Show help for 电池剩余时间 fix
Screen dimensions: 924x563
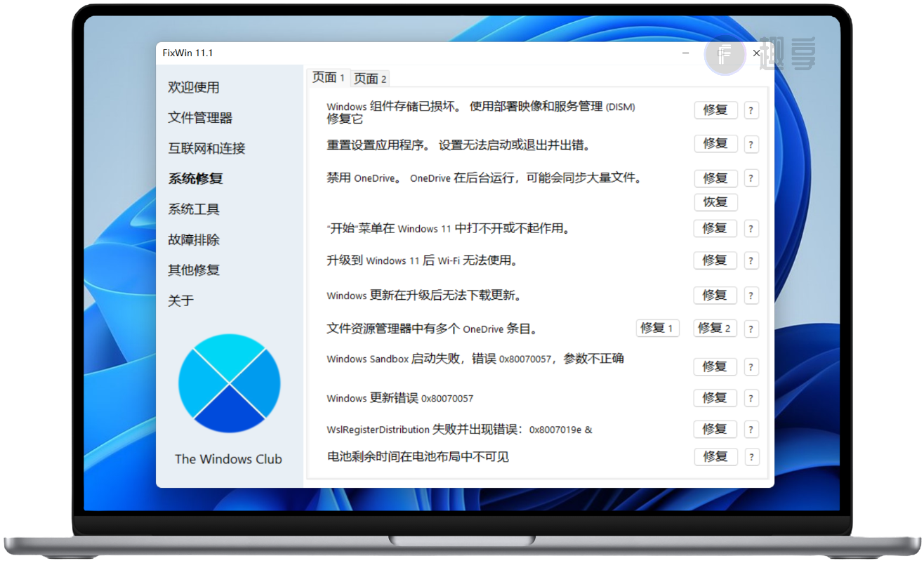point(751,457)
